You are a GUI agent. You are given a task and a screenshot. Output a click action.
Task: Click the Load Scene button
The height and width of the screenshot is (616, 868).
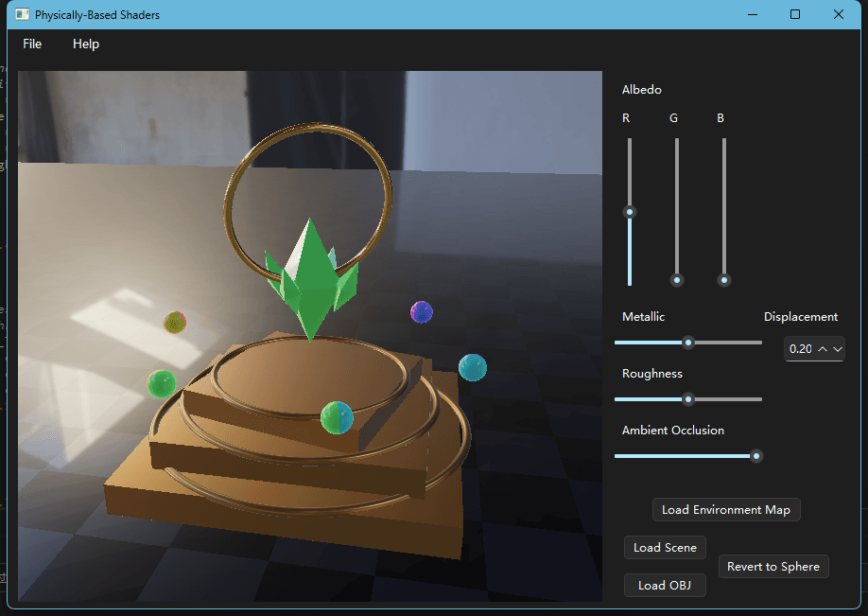pyautogui.click(x=665, y=547)
